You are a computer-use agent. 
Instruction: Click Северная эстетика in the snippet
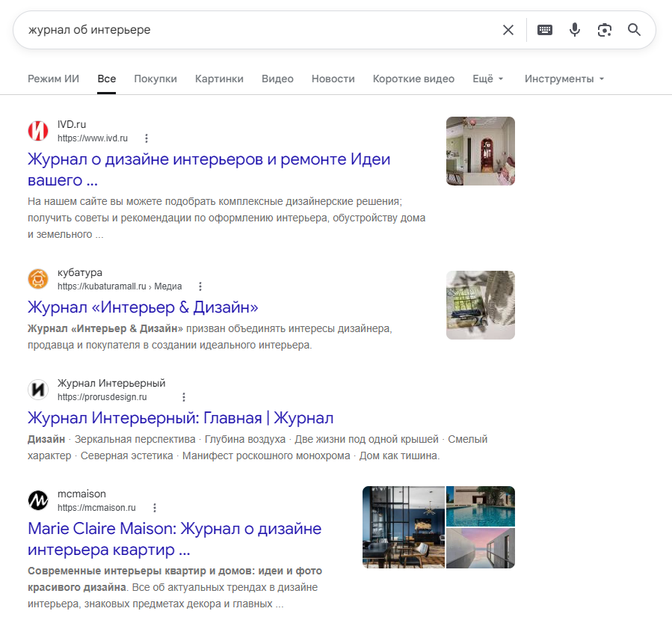[x=127, y=455]
